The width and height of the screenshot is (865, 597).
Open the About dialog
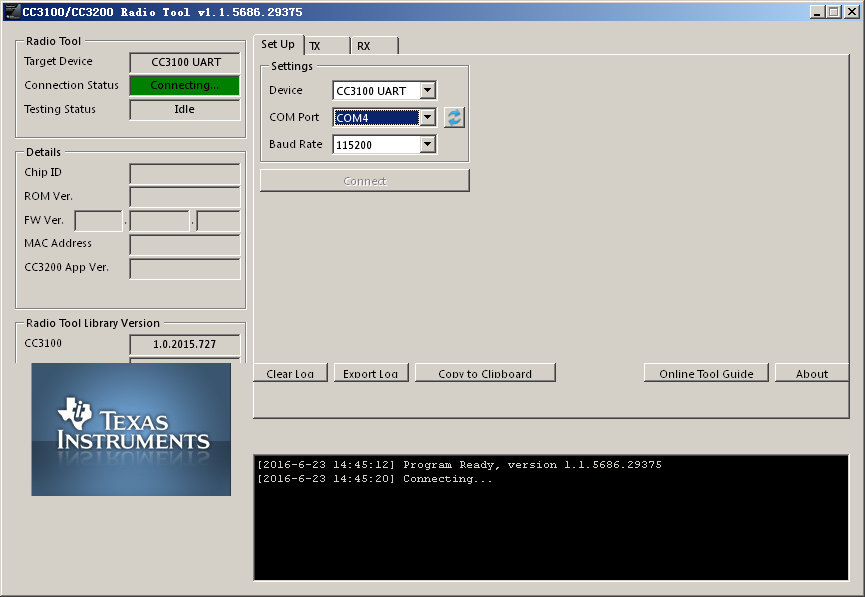pos(811,373)
